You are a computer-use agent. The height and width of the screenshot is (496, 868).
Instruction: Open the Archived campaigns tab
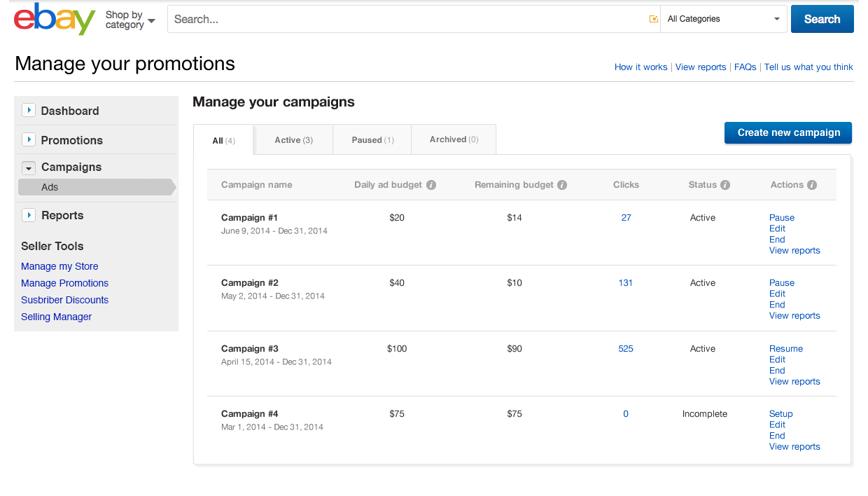[x=454, y=139]
